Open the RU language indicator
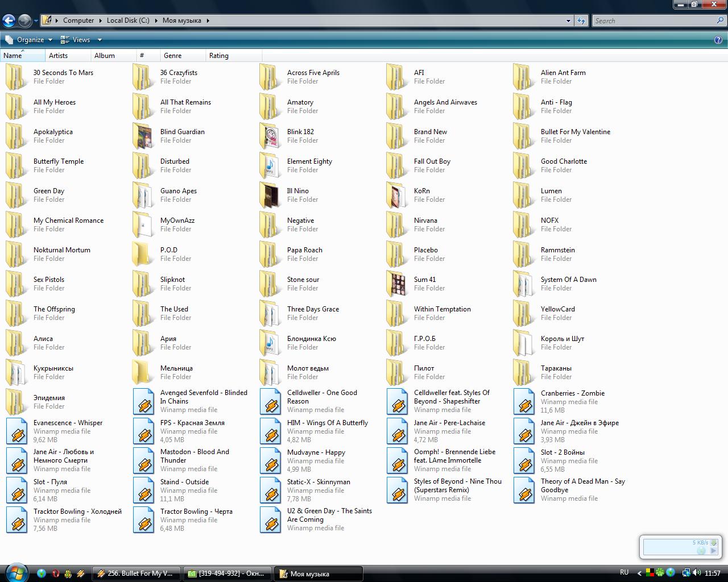This screenshot has width=728, height=582. point(624,572)
